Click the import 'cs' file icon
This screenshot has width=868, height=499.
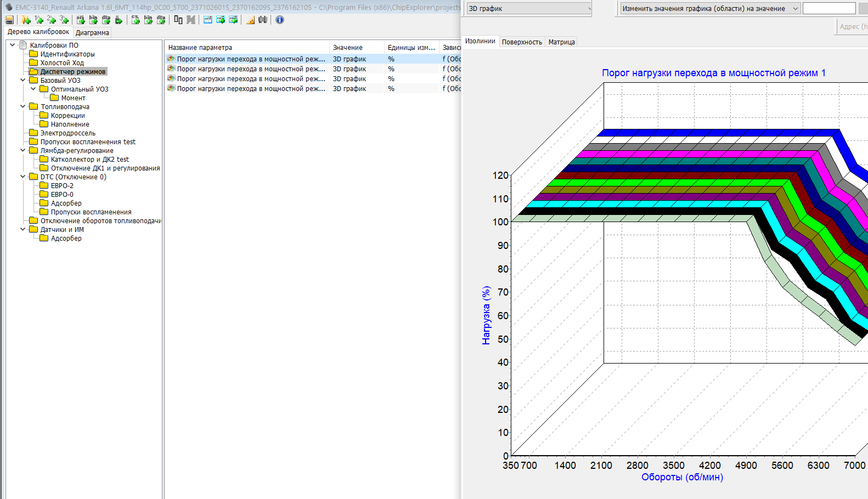click(136, 20)
